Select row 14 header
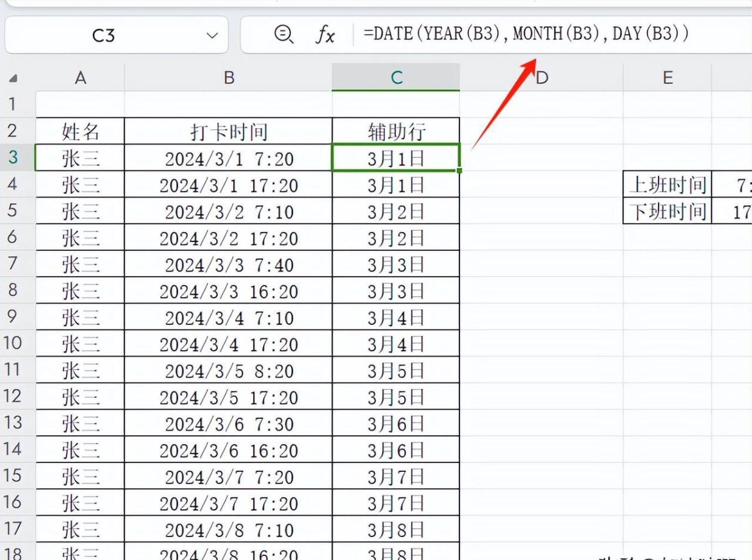The height and width of the screenshot is (560, 752). point(18,449)
